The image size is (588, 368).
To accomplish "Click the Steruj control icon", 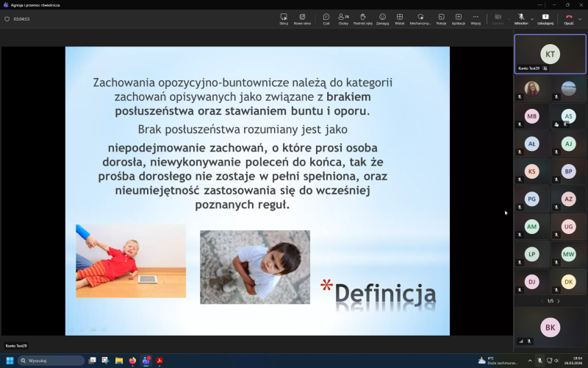I will point(284,18).
